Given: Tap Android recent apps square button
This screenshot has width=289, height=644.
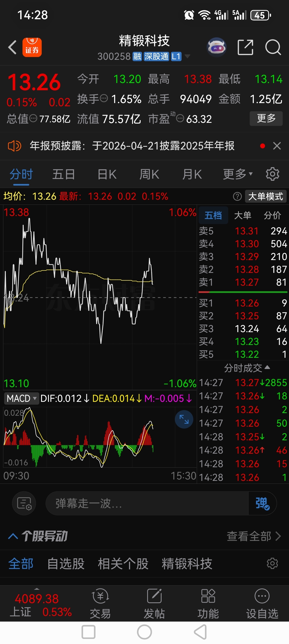Looking at the screenshot, I should click(89, 632).
